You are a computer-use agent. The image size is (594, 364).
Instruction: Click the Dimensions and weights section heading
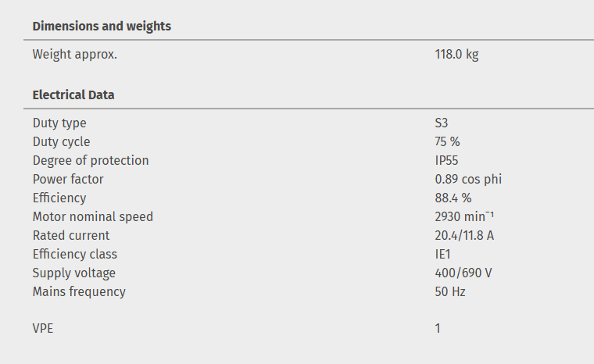102,27
